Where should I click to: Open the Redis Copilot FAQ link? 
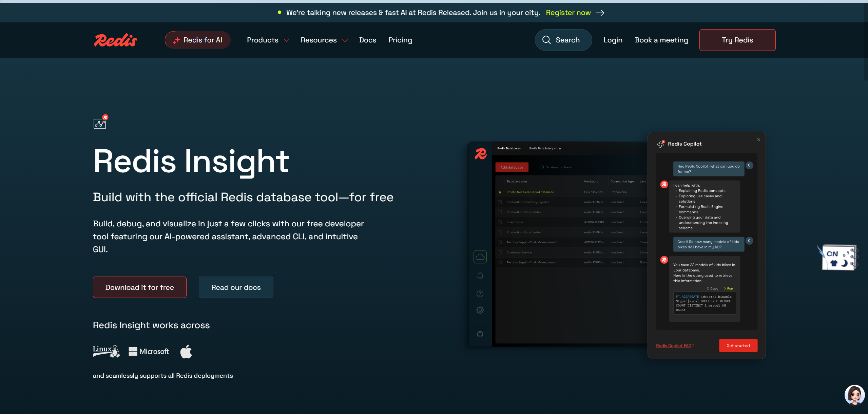pyautogui.click(x=675, y=346)
